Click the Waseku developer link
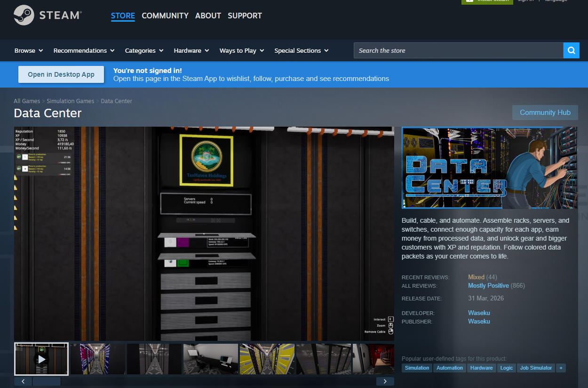The height and width of the screenshot is (388, 588). pos(479,313)
